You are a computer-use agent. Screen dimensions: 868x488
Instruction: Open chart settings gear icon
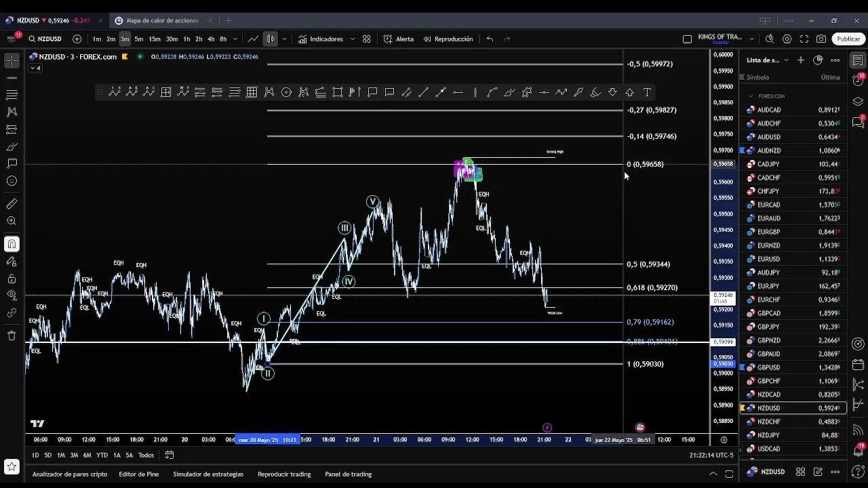787,39
